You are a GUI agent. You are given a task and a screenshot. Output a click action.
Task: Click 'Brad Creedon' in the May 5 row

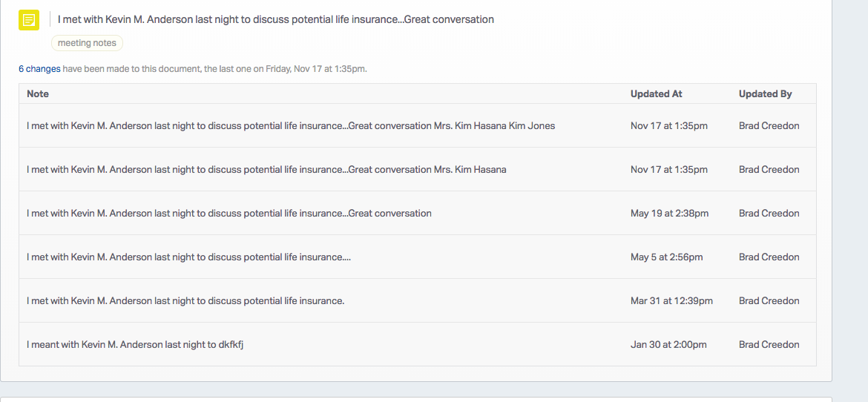click(x=769, y=257)
